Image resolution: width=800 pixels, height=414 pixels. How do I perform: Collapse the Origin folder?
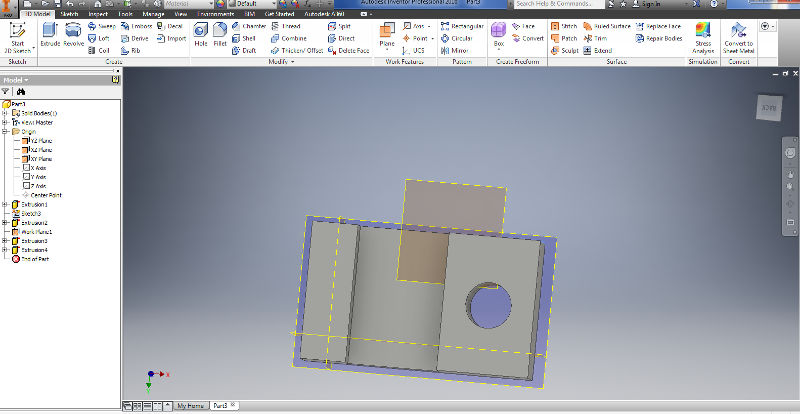5,132
